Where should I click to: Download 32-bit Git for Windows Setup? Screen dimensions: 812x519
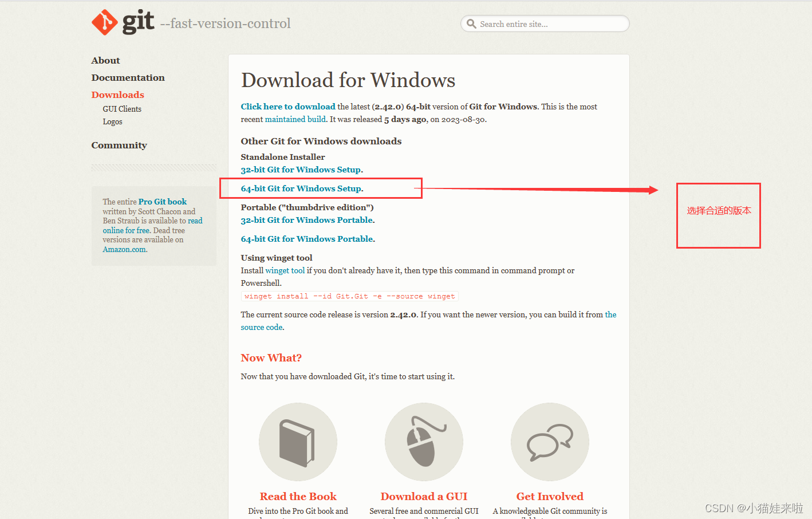click(301, 170)
